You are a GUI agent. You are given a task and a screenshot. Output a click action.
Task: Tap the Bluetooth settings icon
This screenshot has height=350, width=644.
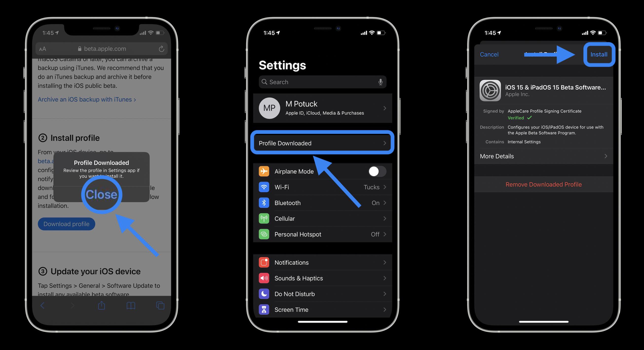[x=264, y=203]
